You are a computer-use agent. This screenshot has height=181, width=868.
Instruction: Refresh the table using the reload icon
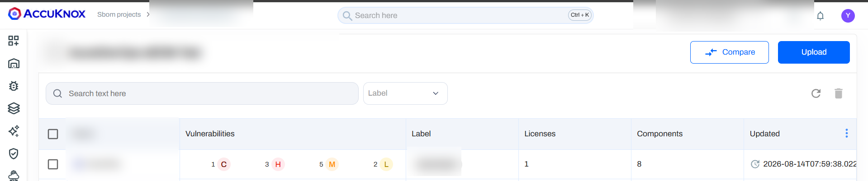pyautogui.click(x=816, y=93)
